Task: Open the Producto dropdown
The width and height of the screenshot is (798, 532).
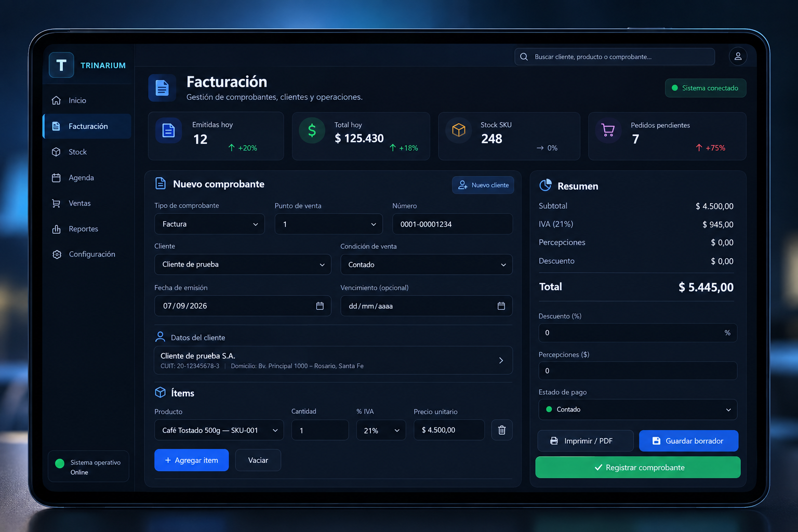Action: (219, 430)
